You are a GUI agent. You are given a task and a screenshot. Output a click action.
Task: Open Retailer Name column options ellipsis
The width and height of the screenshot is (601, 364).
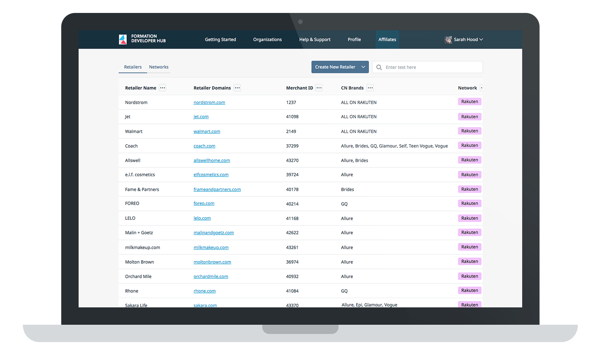click(x=163, y=88)
